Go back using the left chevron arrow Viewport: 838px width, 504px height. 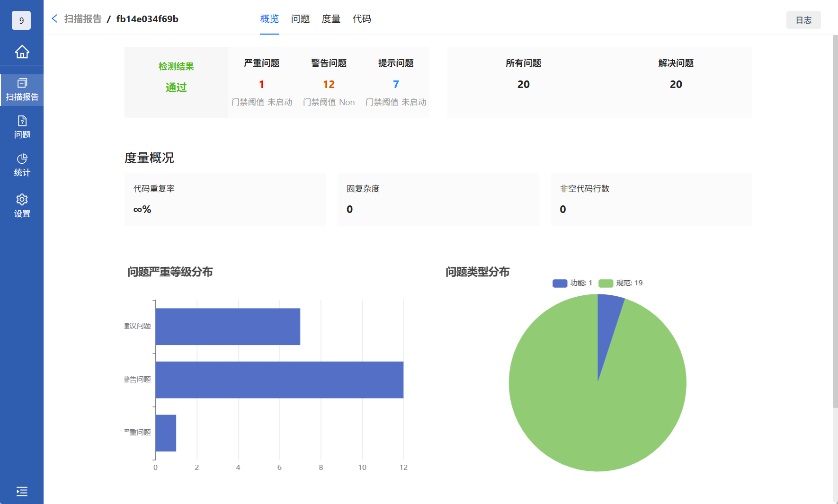pos(54,18)
